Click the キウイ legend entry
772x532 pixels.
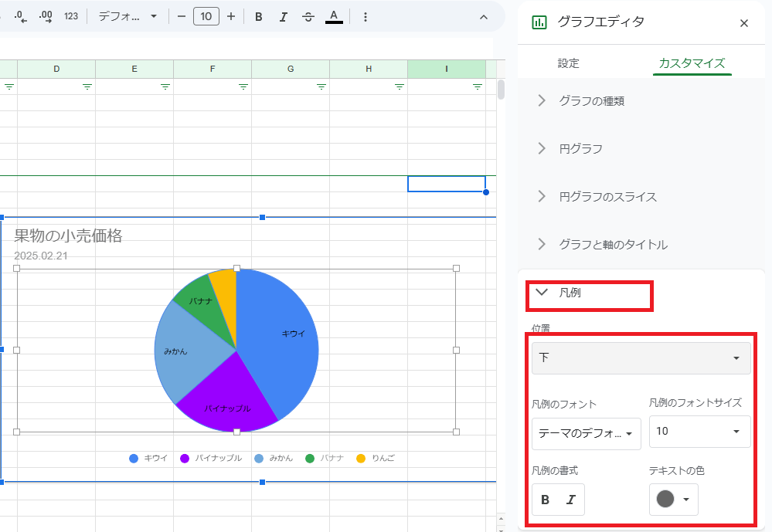148,458
